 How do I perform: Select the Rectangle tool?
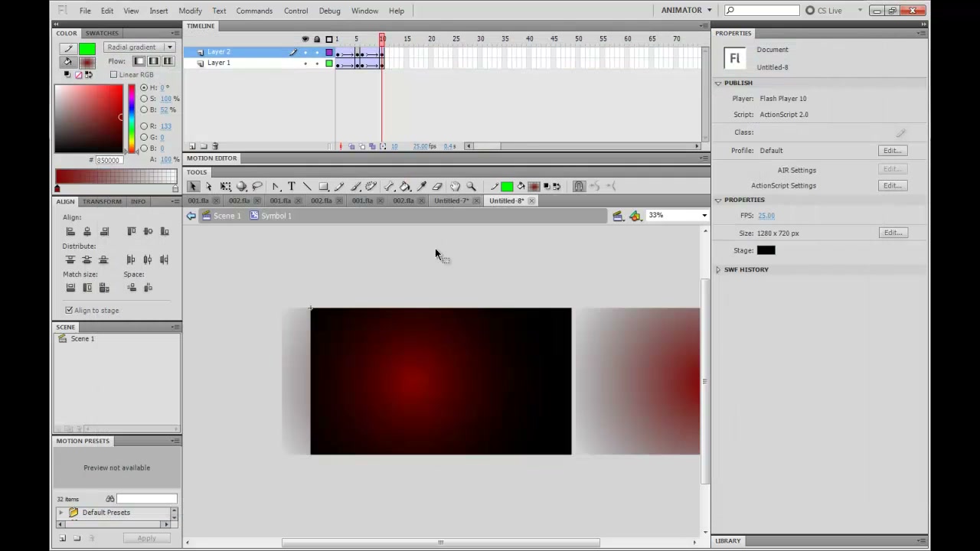(x=324, y=186)
